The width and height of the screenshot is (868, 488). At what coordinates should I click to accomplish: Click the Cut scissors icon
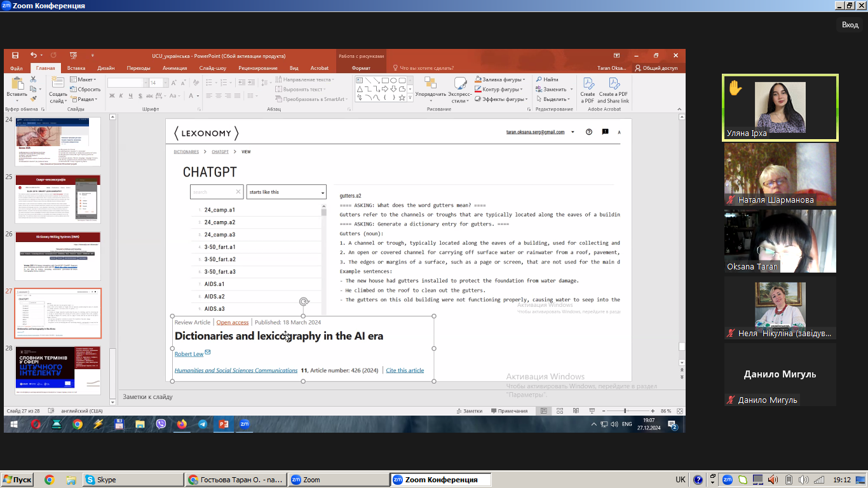coord(33,79)
